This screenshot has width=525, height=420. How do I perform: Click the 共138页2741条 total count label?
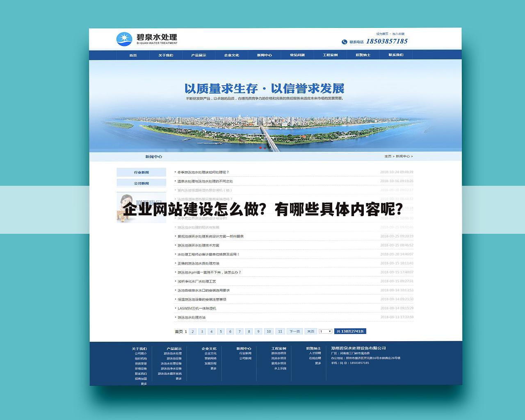tap(350, 331)
